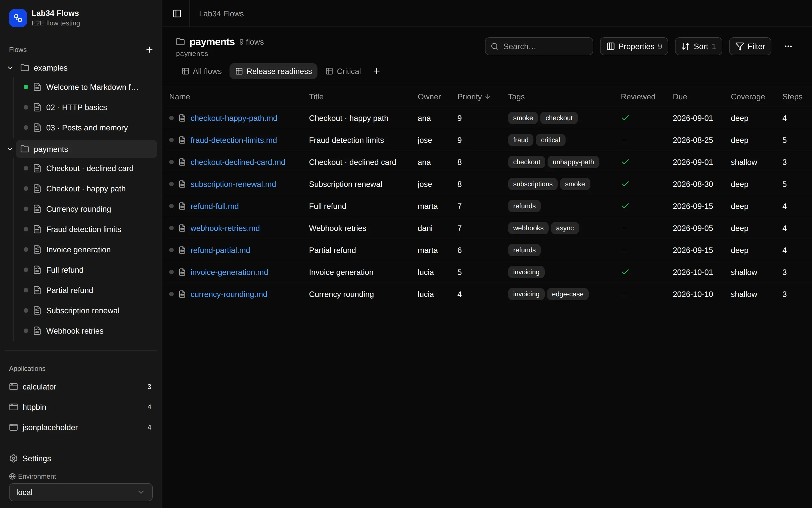
Task: Click status dot of invoice-generation.md row
Action: tap(171, 272)
